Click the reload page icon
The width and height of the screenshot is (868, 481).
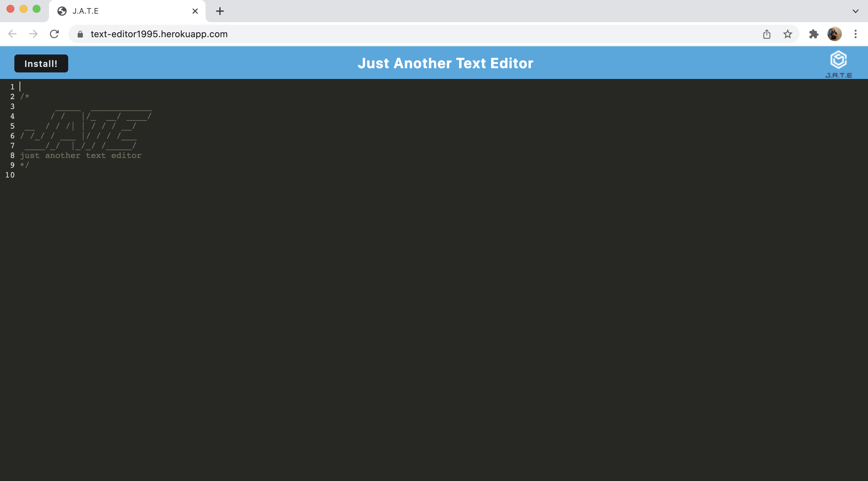pyautogui.click(x=54, y=34)
